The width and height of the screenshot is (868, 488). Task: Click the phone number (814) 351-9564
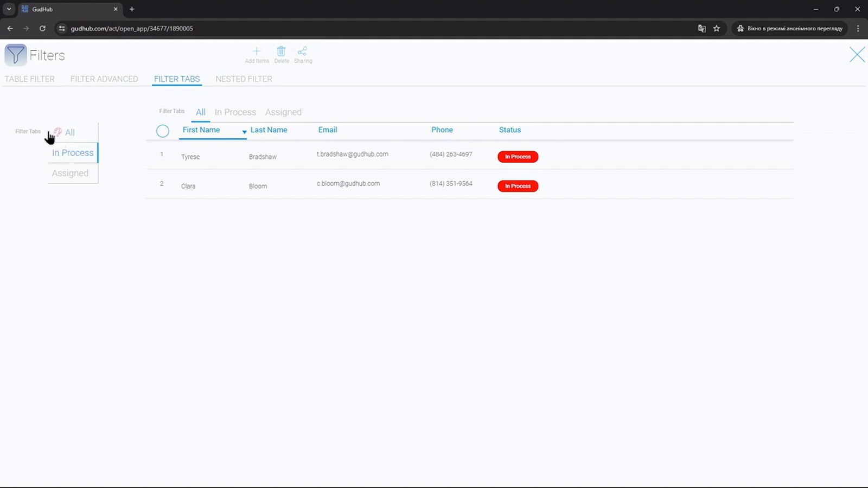coord(451,183)
